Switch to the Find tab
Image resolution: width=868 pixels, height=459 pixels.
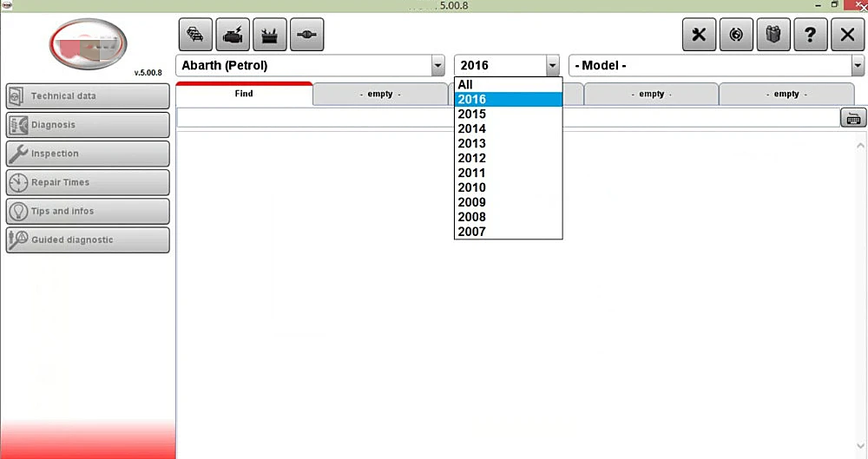[x=244, y=94]
